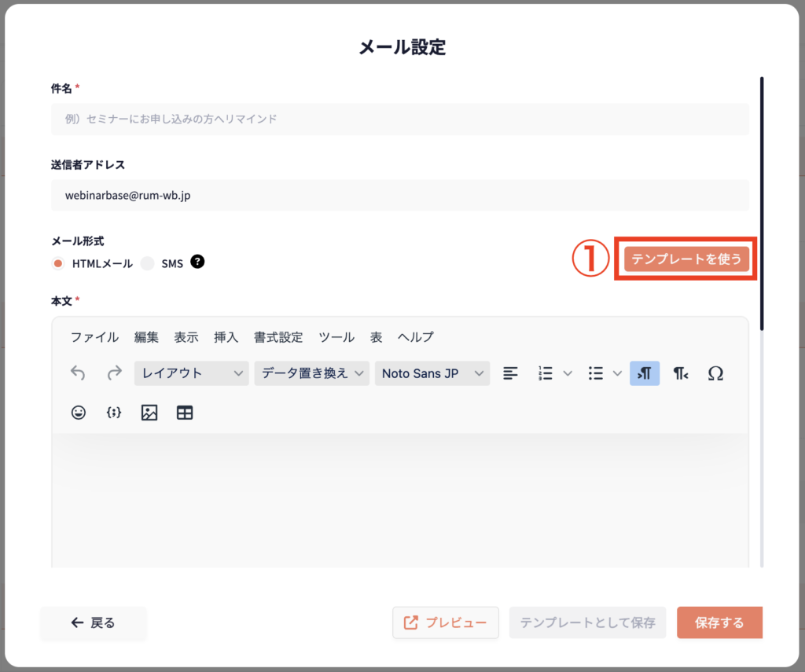Click the テンプレートを使う button
Viewport: 805px width, 672px height.
point(686,259)
